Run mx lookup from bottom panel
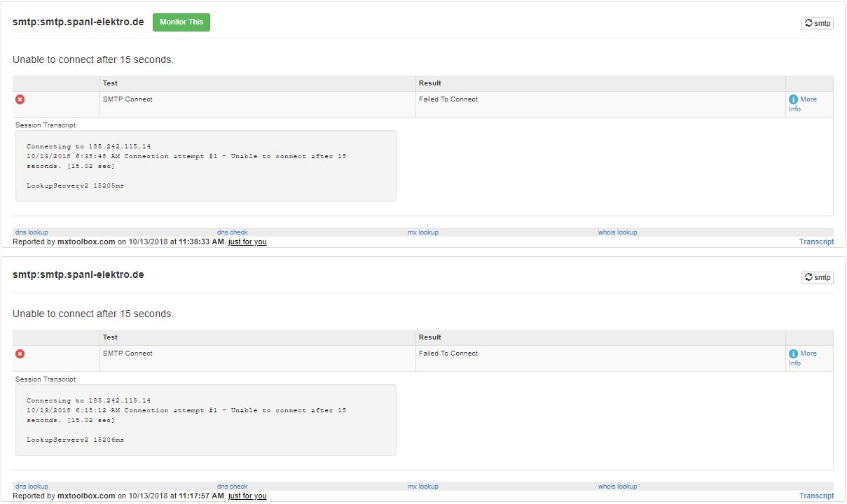This screenshot has height=504, width=847. coord(422,486)
